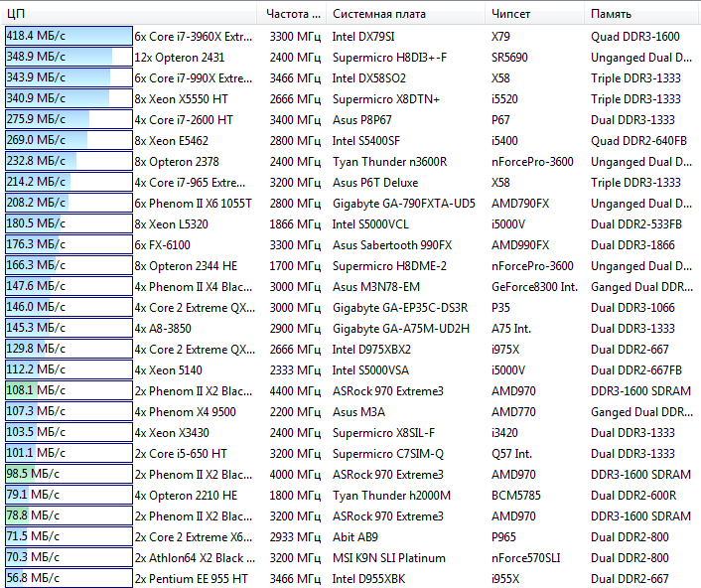Select the 418.4 МБ/с result bar
Viewport: 701px width, 588px height.
click(x=69, y=36)
